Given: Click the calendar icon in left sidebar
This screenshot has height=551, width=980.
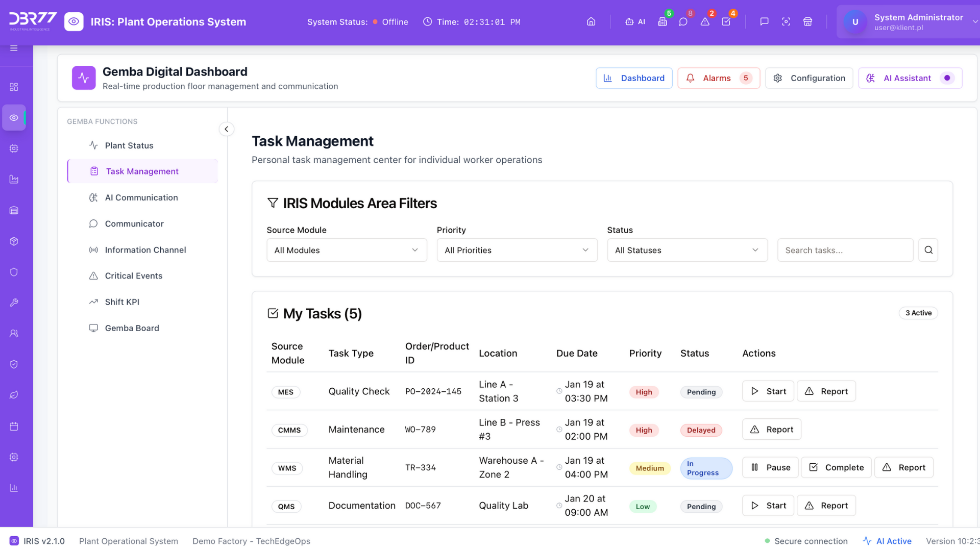Looking at the screenshot, I should pos(14,426).
